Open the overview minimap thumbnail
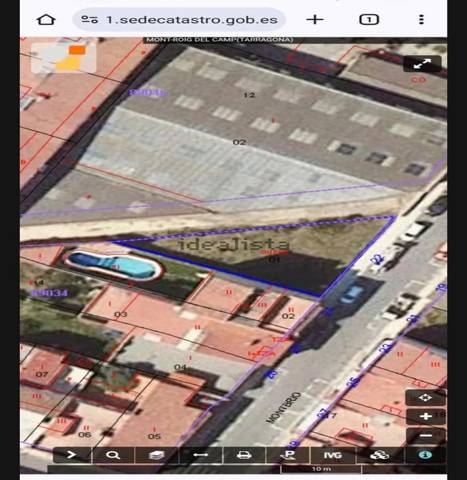Viewport: 467px width, 480px height. [x=63, y=58]
